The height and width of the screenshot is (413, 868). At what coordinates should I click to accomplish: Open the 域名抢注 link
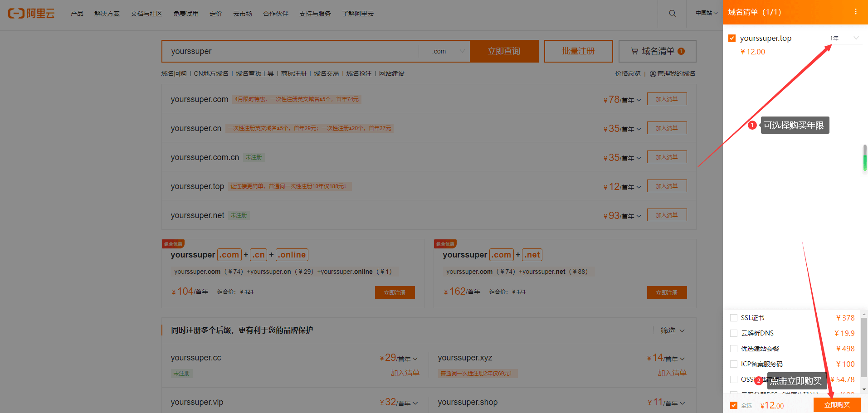point(359,73)
